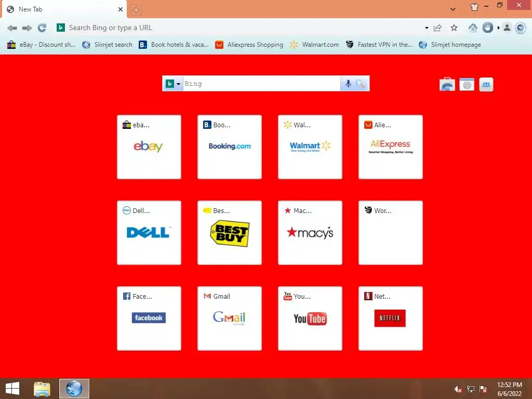Open Slimjet search bookmark
The image size is (532, 399).
pos(107,45)
